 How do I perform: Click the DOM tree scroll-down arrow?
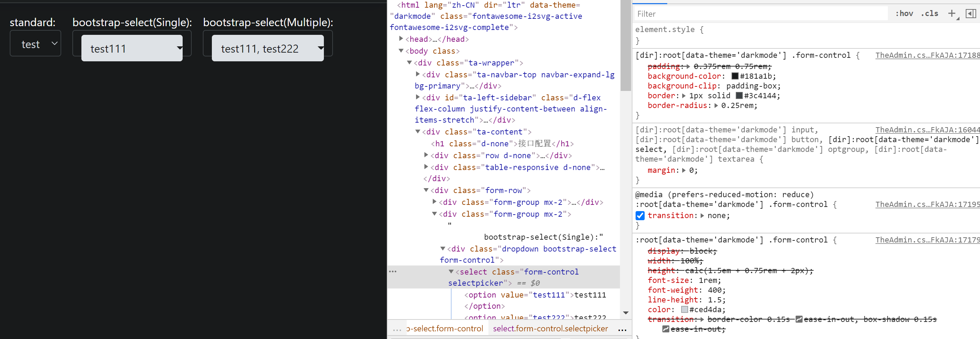point(626,313)
